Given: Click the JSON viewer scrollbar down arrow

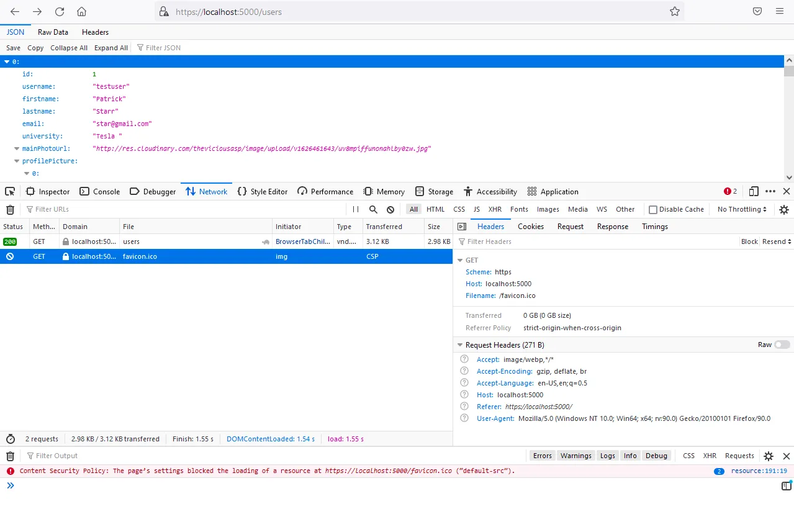Looking at the screenshot, I should pos(788,177).
